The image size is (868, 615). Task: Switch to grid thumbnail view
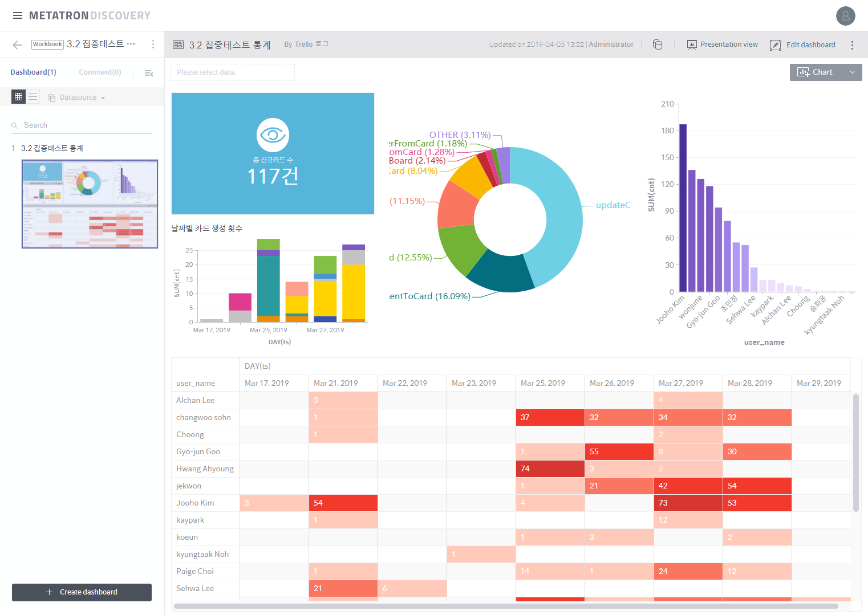(x=19, y=97)
